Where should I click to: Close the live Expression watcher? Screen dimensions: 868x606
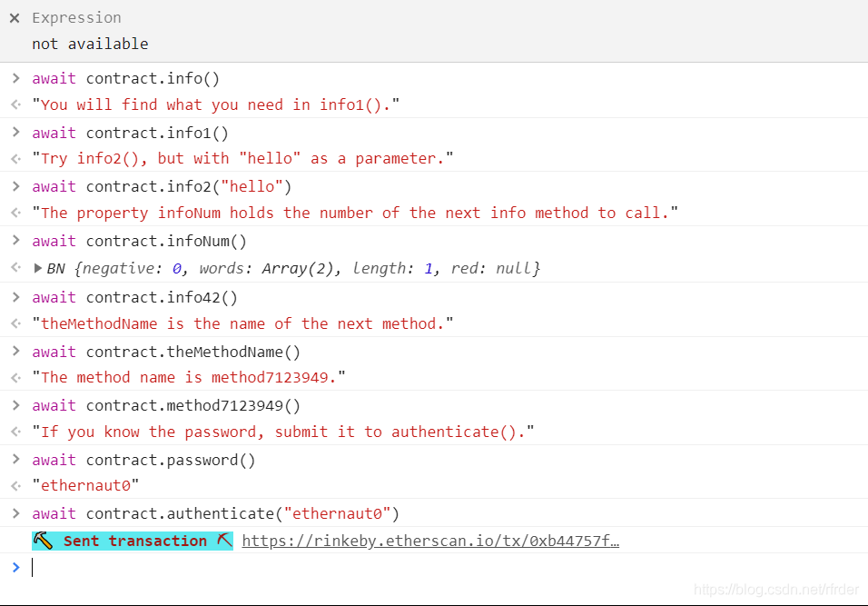[15, 18]
